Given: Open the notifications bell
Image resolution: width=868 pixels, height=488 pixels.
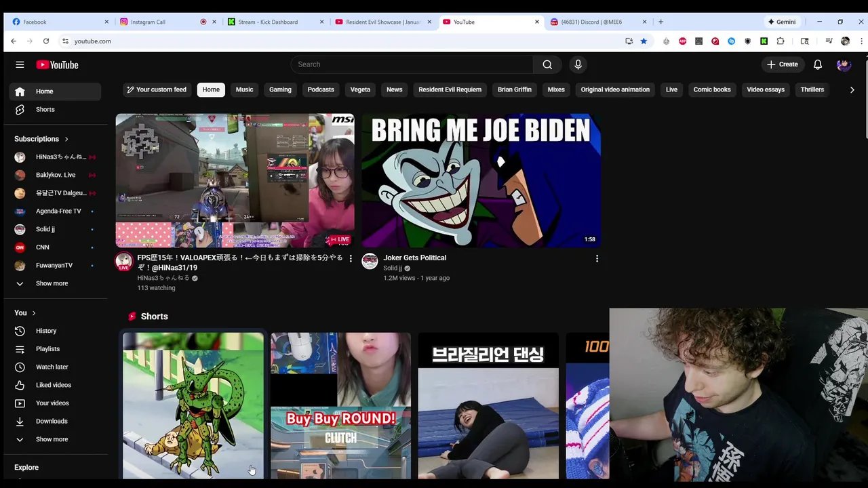Looking at the screenshot, I should (x=818, y=64).
